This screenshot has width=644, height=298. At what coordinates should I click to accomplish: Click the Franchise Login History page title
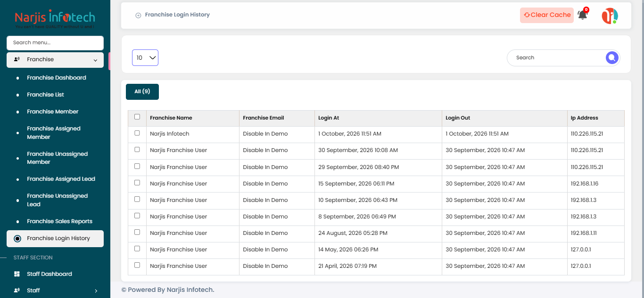pyautogui.click(x=177, y=15)
